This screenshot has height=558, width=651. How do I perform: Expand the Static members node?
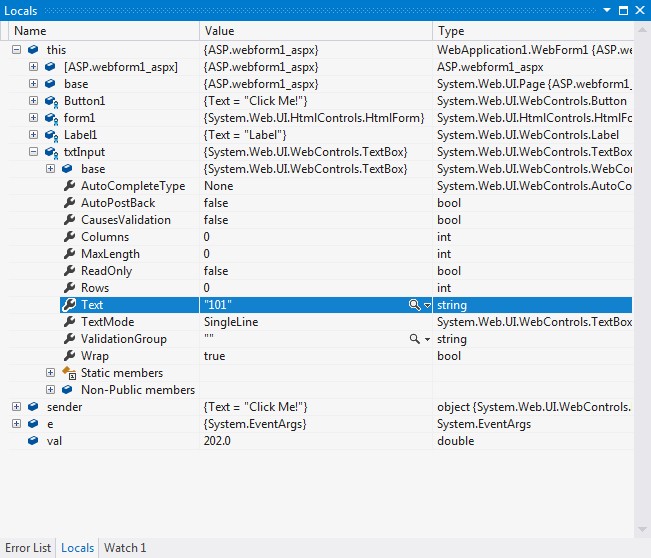[x=50, y=373]
